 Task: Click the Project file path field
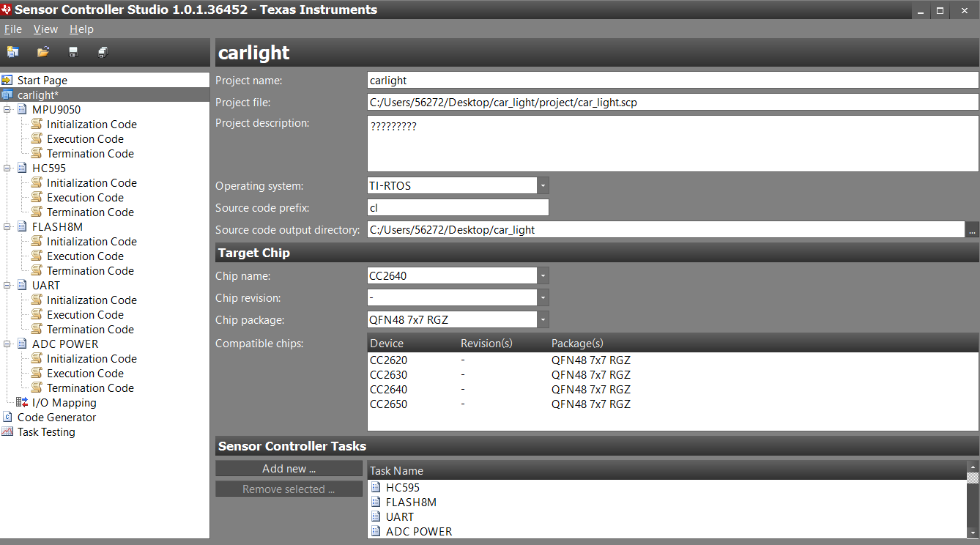pyautogui.click(x=673, y=102)
